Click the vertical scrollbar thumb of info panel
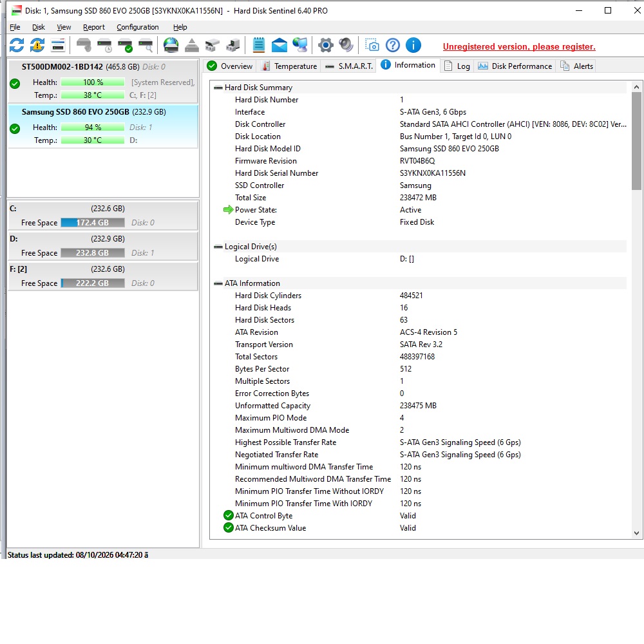 tap(636, 141)
